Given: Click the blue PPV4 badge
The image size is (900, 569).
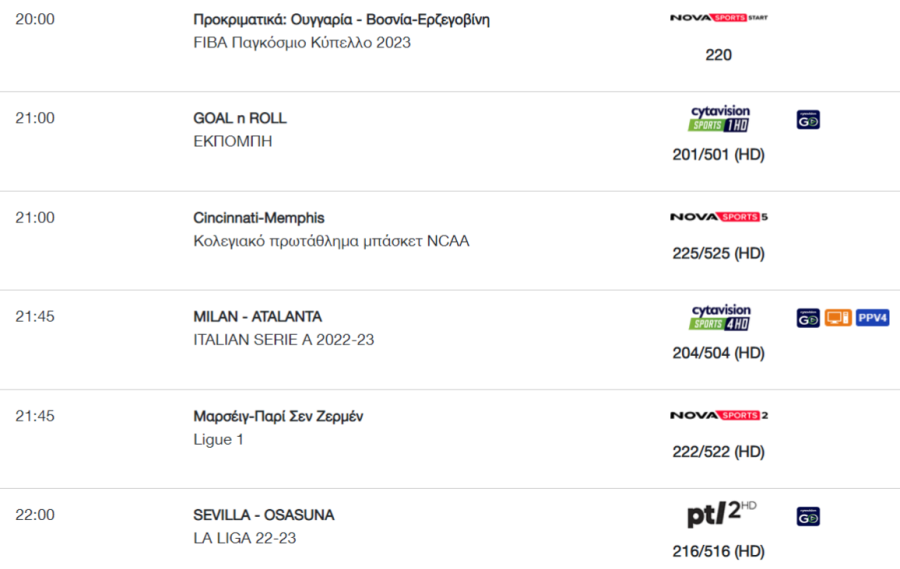Looking at the screenshot, I should pos(872,318).
